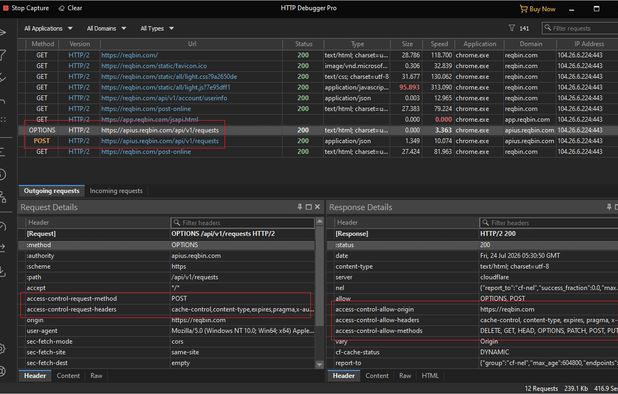Pin the Response Details panel
Viewport: 618px width, 394px height.
click(609, 207)
